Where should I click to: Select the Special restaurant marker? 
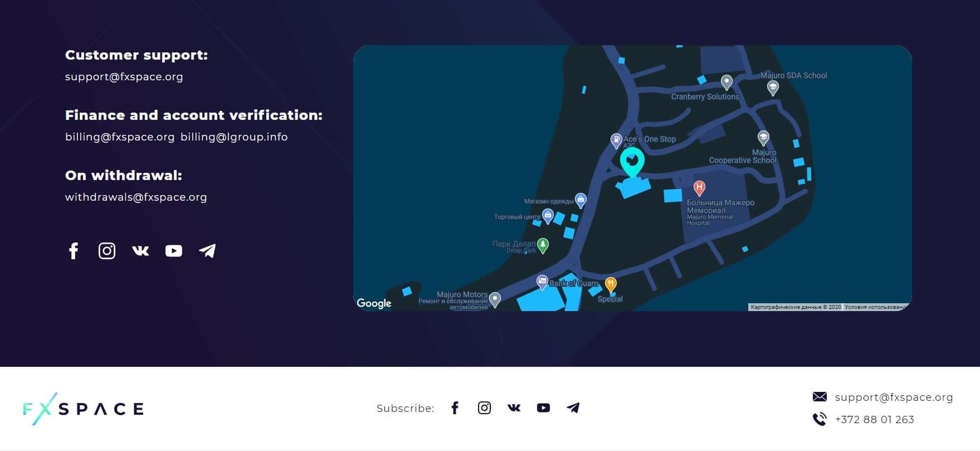click(611, 284)
